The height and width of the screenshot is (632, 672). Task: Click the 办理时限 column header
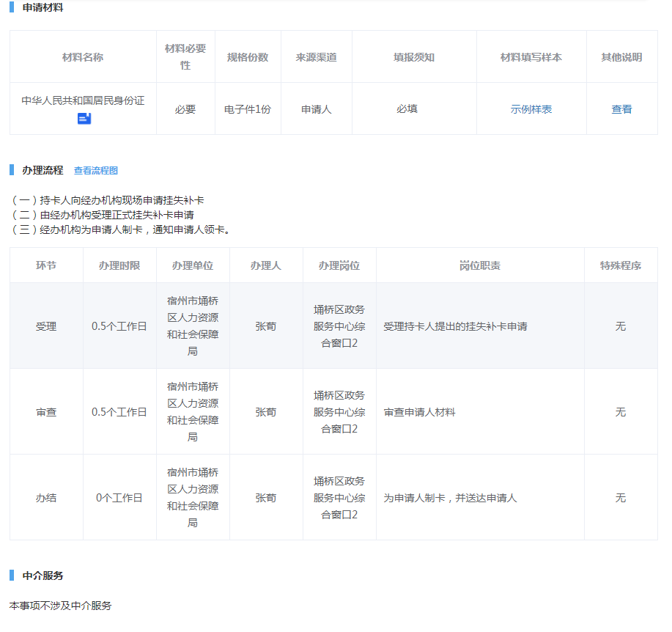coord(119,265)
